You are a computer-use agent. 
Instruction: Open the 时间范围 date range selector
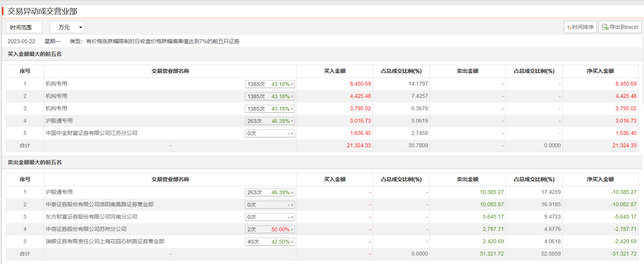[24, 27]
